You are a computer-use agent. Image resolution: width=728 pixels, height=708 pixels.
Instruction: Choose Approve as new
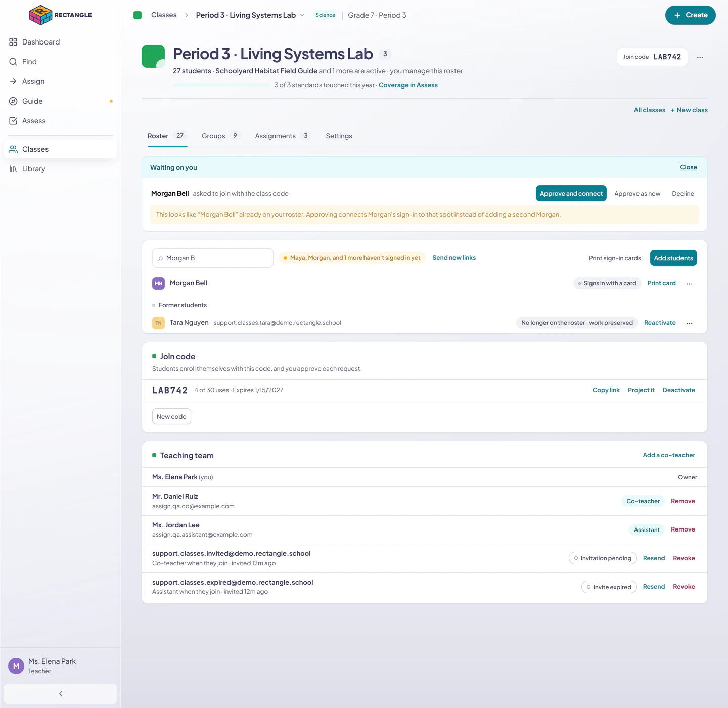click(637, 194)
